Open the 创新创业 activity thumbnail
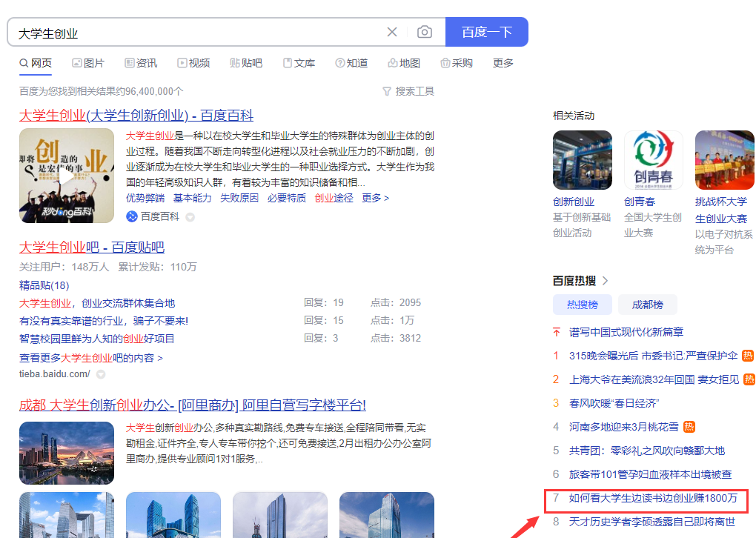 (x=583, y=160)
